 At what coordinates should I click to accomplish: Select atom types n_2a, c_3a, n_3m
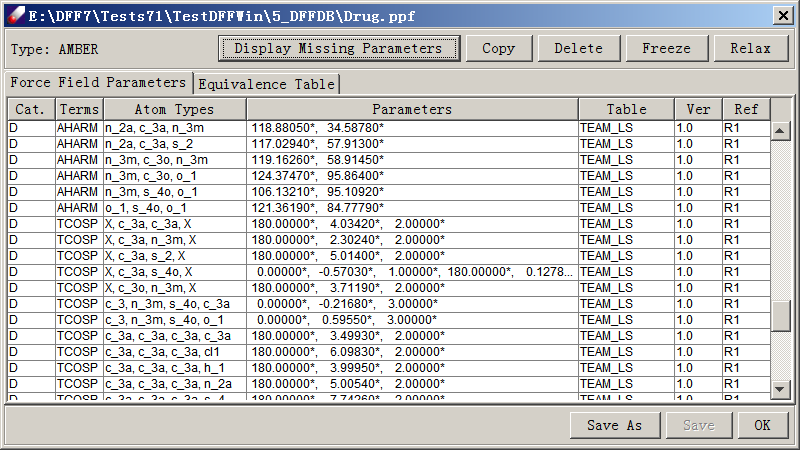coord(175,128)
